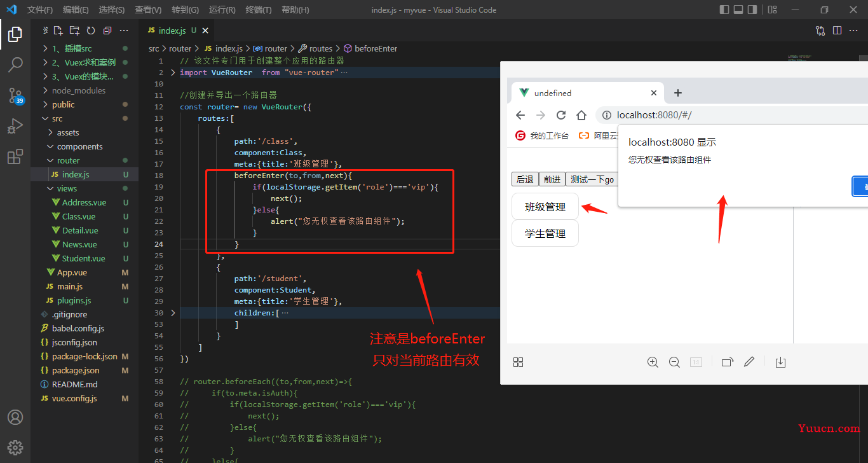Toggle the bottom panel layout icon

point(738,10)
